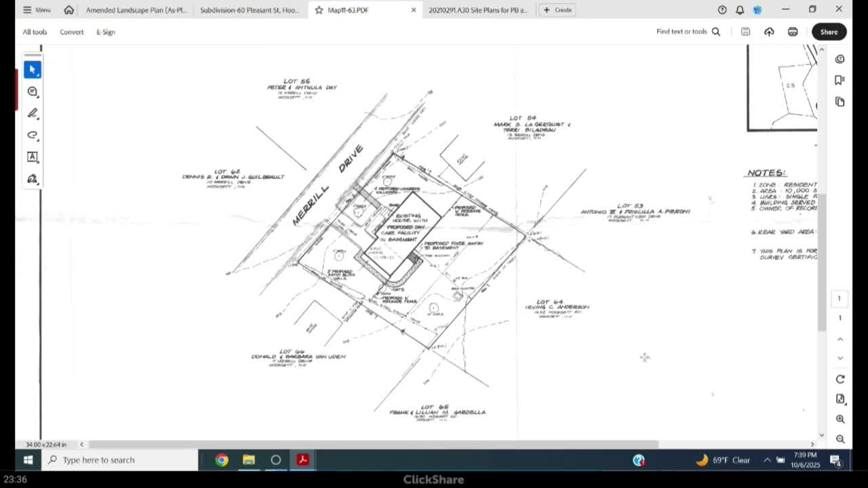Click the LOT 54 label on the map
Screen dimensions: 868x488
click(523, 119)
